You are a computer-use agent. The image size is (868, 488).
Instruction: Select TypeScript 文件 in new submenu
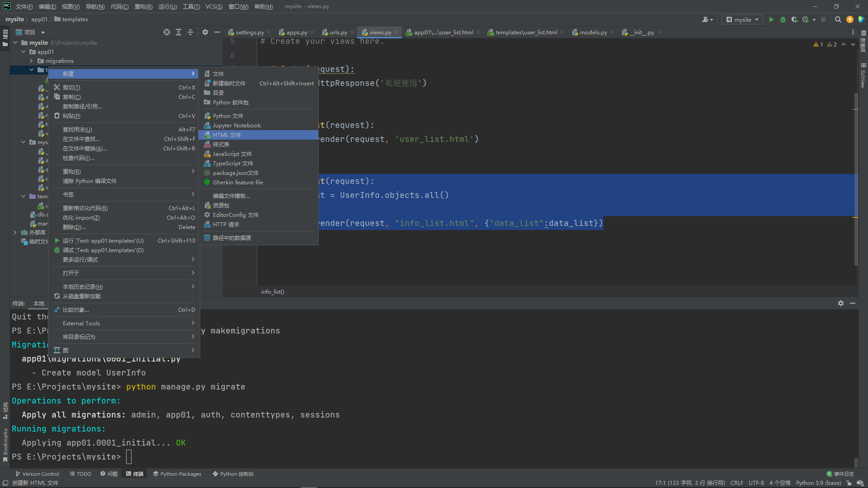pyautogui.click(x=258, y=163)
